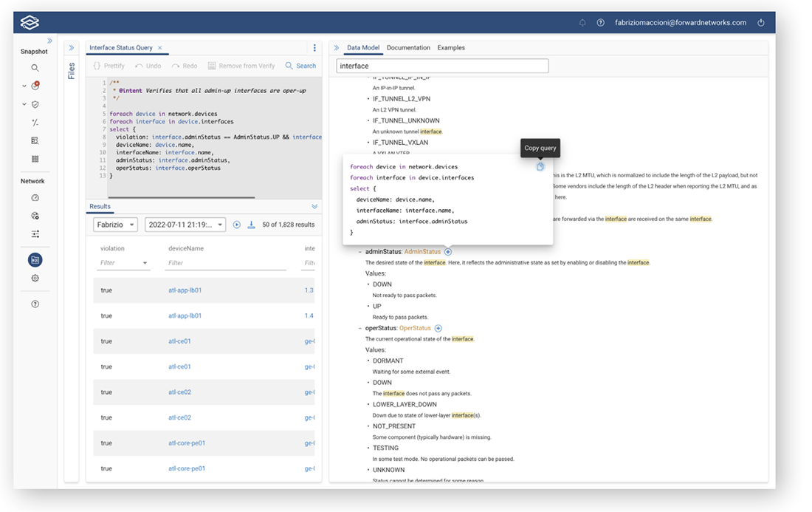The image size is (812, 512).
Task: Click Redo in editor toolbar
Action: pyautogui.click(x=185, y=66)
